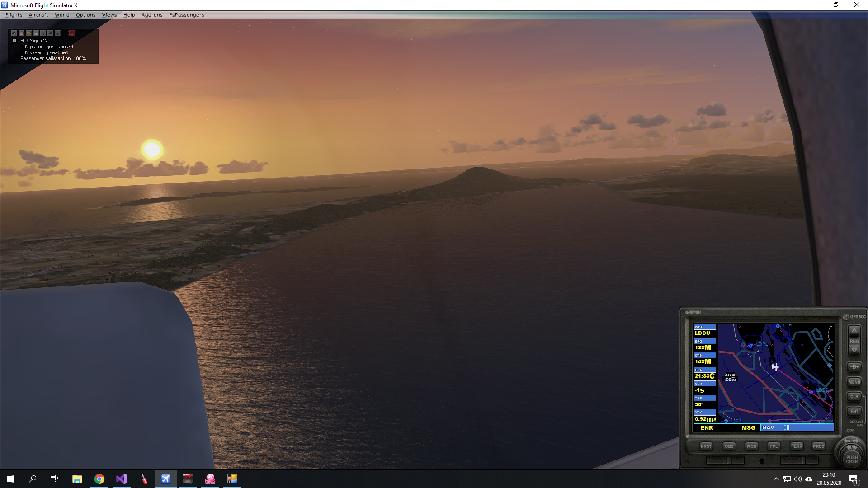This screenshot has width=868, height=488.
Task: Click the seat belt icon in FsPassengers panel
Action: (14, 33)
